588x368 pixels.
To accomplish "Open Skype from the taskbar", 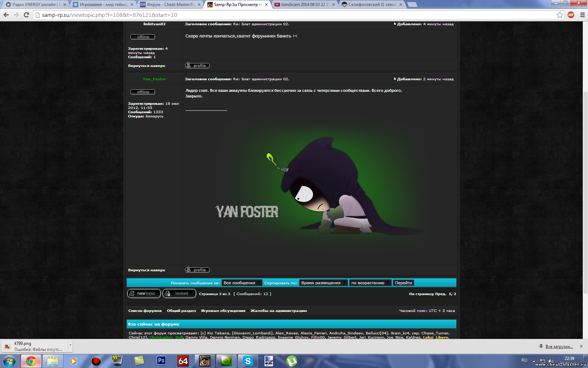I will click(x=248, y=361).
